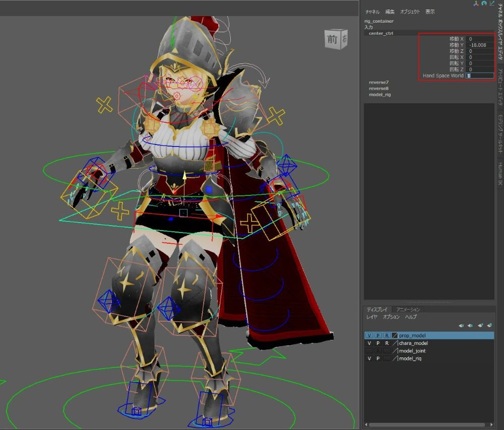Open the オブジェクト menu in channel box
Screen dimensions: 504x430
point(410,12)
